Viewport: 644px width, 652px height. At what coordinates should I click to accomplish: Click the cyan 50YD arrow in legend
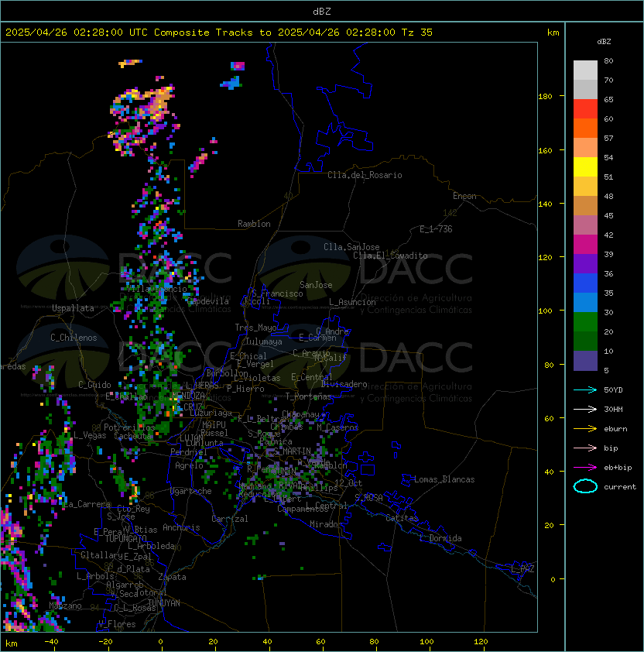click(x=585, y=389)
